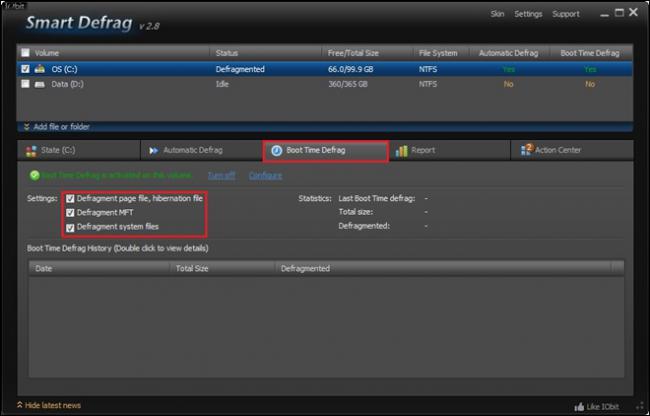Image resolution: width=650 pixels, height=416 pixels.
Task: Click Boot Time Defrag No for Data (D:)
Action: pos(590,84)
